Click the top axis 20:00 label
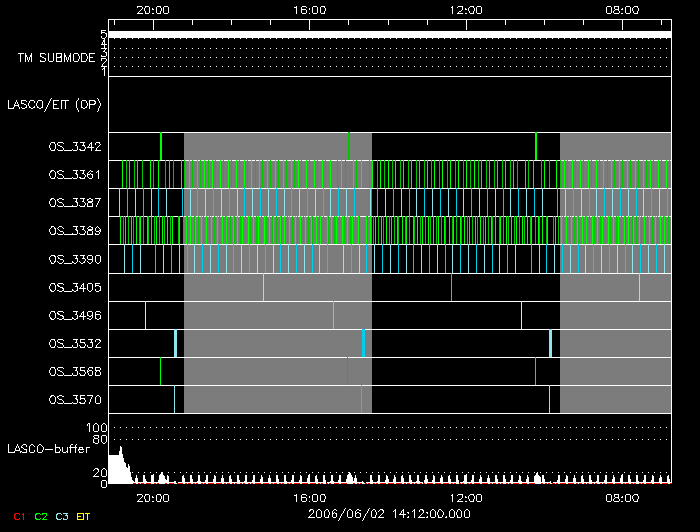 coord(153,10)
